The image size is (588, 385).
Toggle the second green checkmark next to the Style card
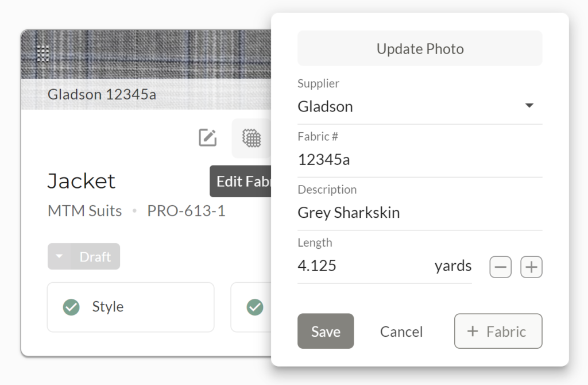pos(255,307)
